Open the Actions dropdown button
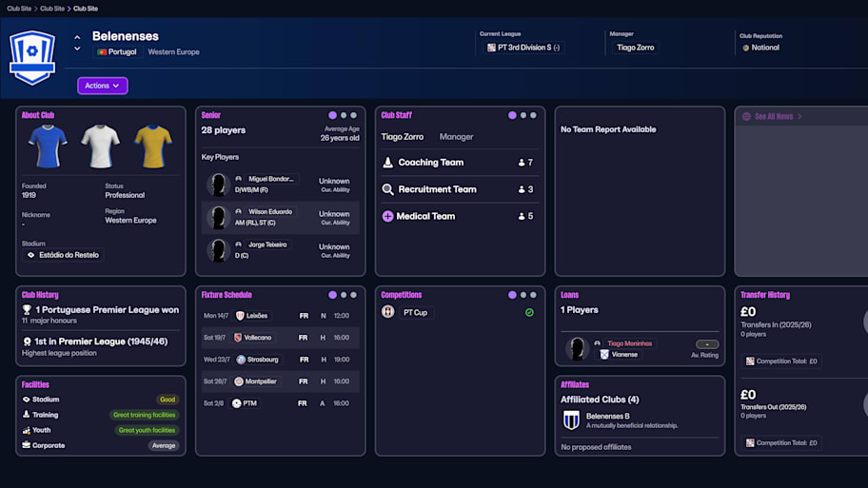The width and height of the screenshot is (868, 488). coord(103,86)
